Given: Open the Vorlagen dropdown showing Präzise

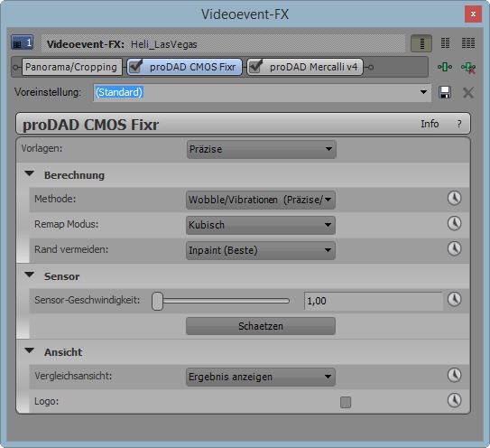Looking at the screenshot, I should (x=262, y=149).
